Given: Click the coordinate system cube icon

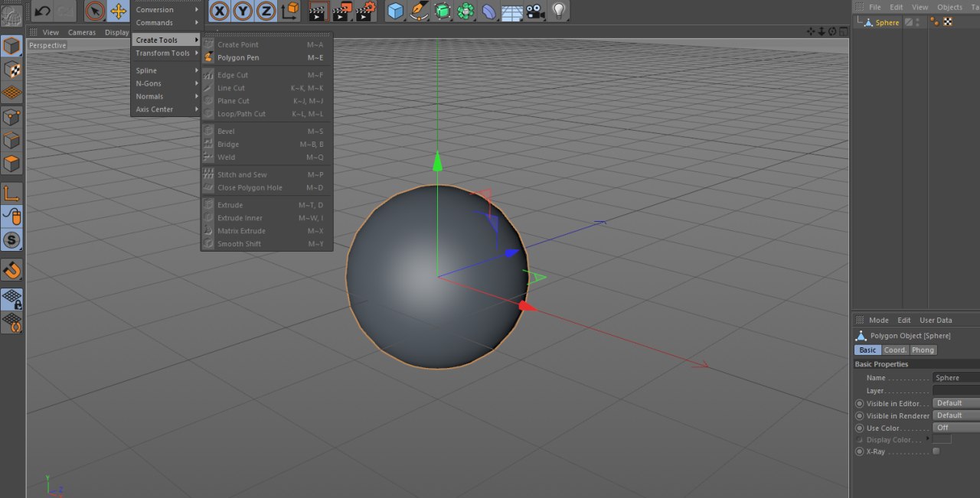Looking at the screenshot, I should [290, 11].
